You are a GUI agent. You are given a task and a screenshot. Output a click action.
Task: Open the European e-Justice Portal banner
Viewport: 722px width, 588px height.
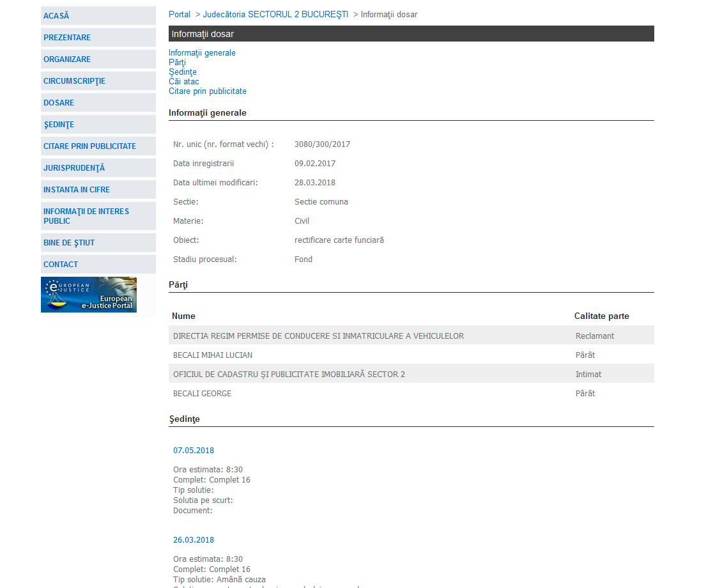pyautogui.click(x=89, y=295)
